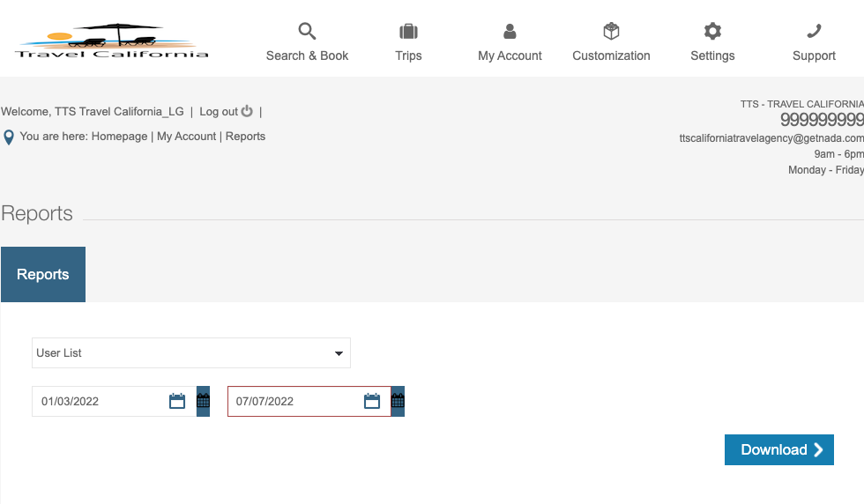Click phone number 999999999
Image resolution: width=864 pixels, height=504 pixels.
click(x=822, y=120)
